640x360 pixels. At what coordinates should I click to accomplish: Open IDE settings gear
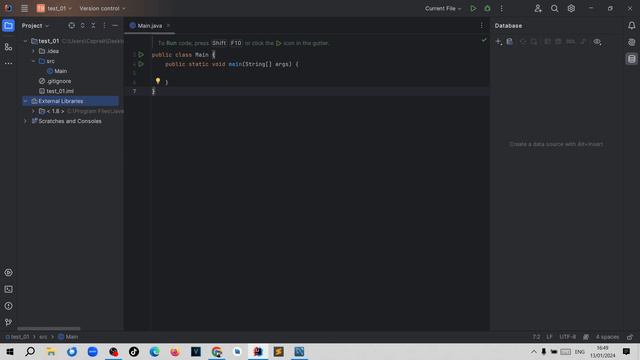(x=571, y=8)
